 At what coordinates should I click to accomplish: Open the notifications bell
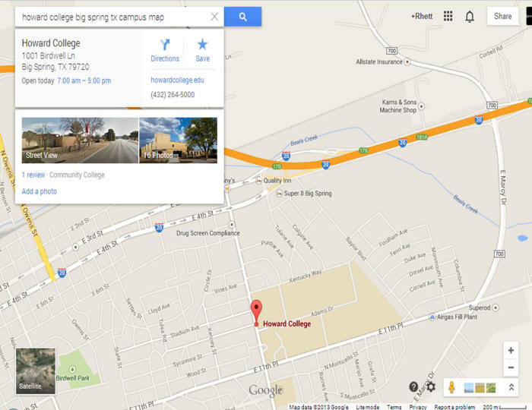pyautogui.click(x=470, y=16)
